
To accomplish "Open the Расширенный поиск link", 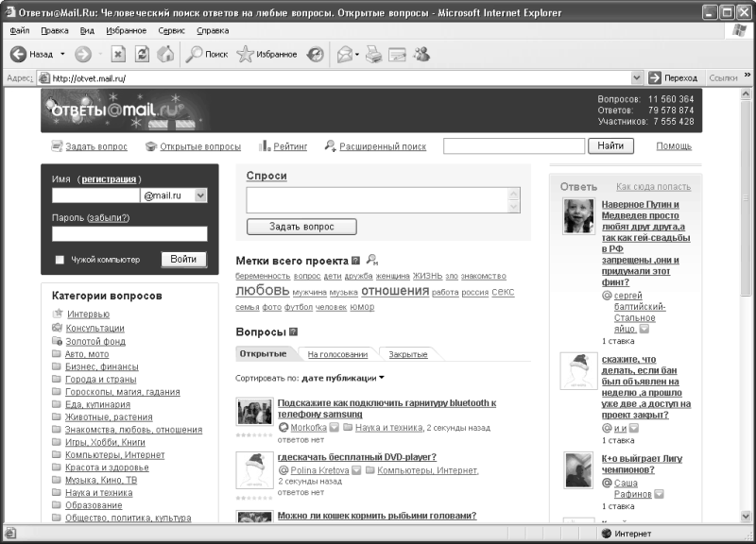I will point(383,146).
